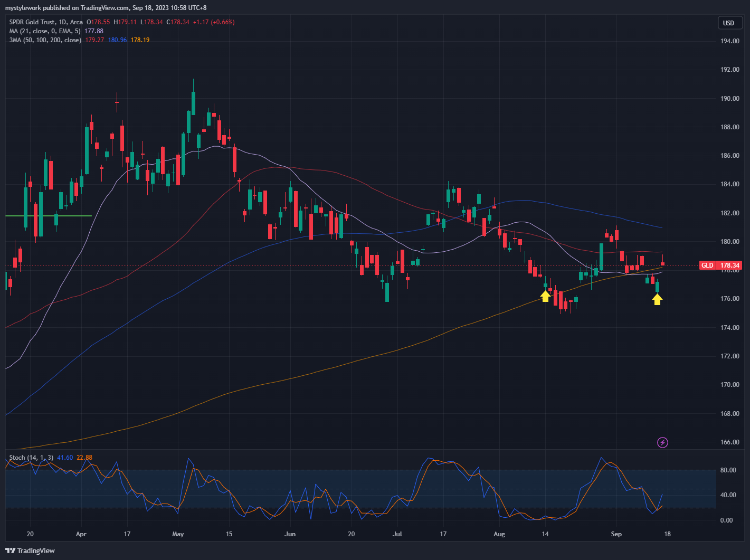Click the Jun date on time axis
This screenshot has height=560, width=750.
click(289, 534)
